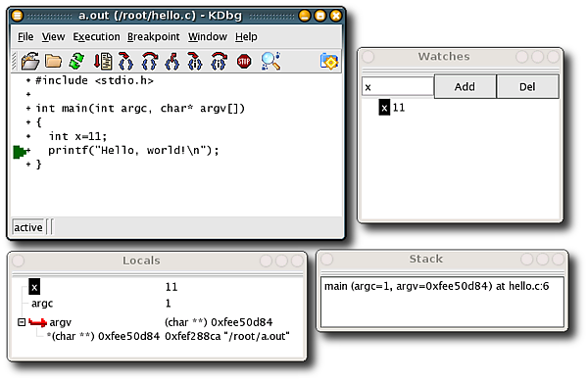Click the Del button in Watches
Screen dimensions: 588x381
pyautogui.click(x=527, y=86)
